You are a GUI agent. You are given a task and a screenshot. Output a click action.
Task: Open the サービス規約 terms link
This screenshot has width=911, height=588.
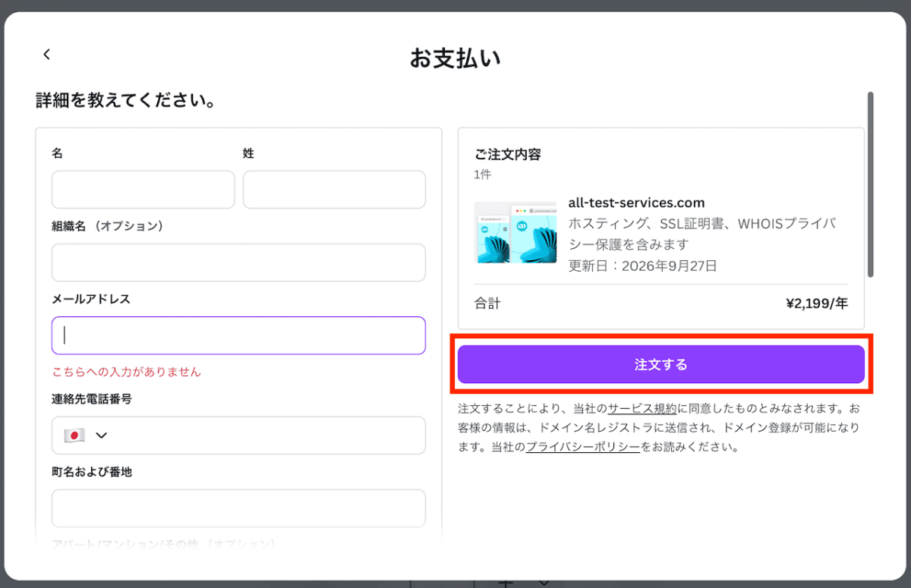tap(641, 408)
